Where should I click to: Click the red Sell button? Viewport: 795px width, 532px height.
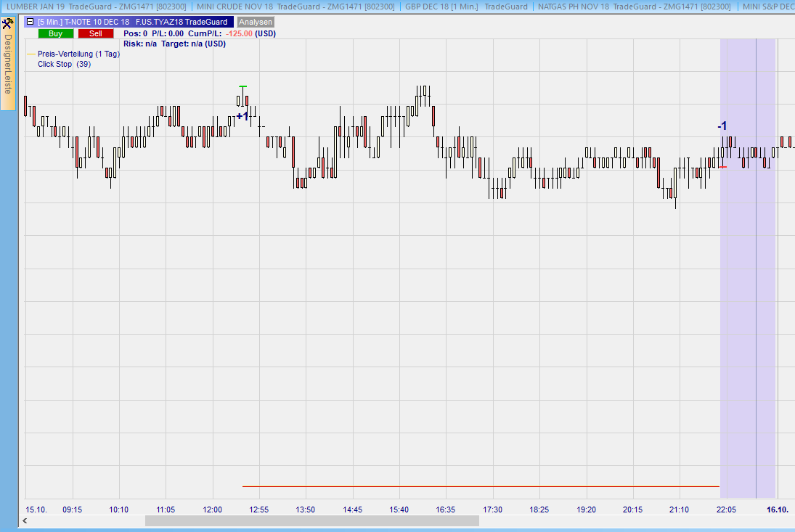click(96, 33)
